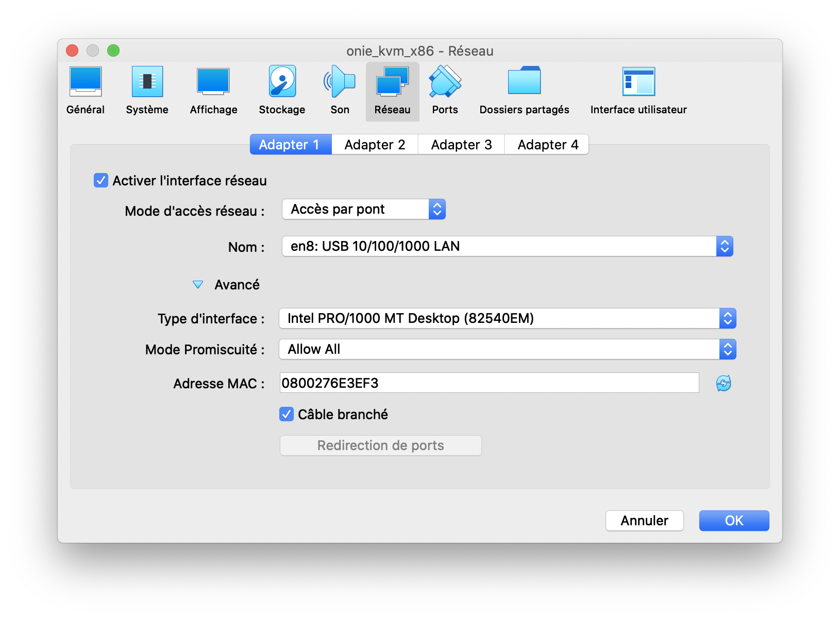Click the Annuler button
This screenshot has height=619, width=840.
[644, 521]
